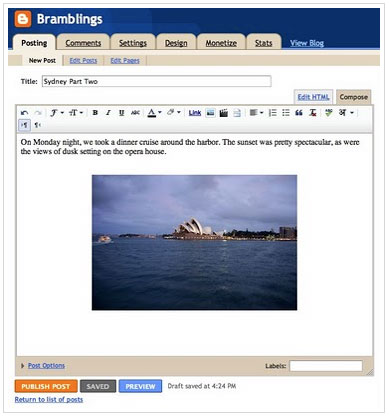This screenshot has width=389, height=418.
Task: Click the editor resize grip corner
Action: tap(370, 372)
